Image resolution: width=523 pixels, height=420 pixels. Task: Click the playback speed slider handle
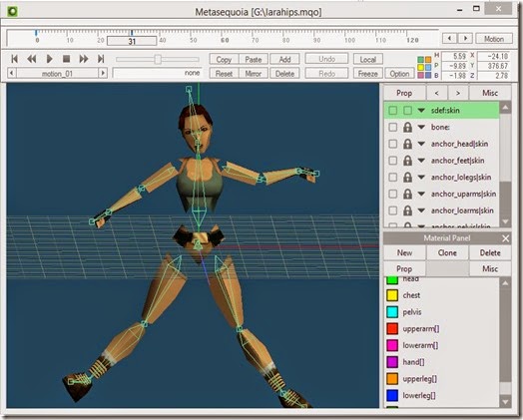point(158,59)
